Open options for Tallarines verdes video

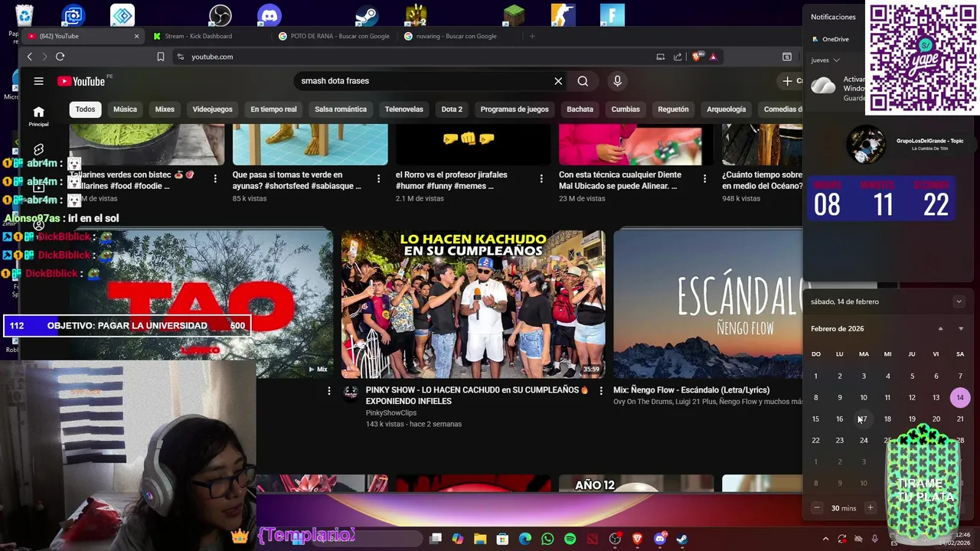tap(215, 178)
